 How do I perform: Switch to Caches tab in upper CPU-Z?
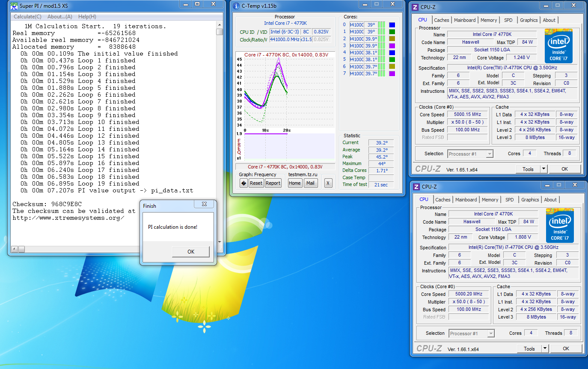(x=442, y=20)
